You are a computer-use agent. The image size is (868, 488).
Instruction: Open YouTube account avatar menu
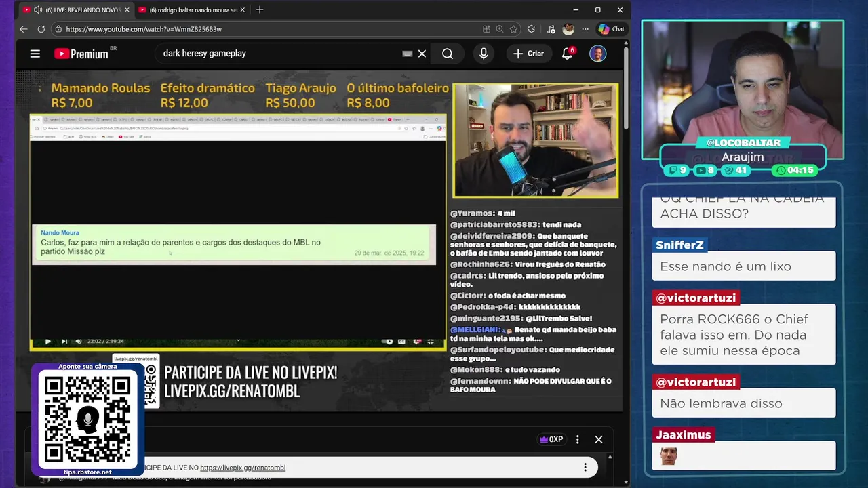coord(597,54)
